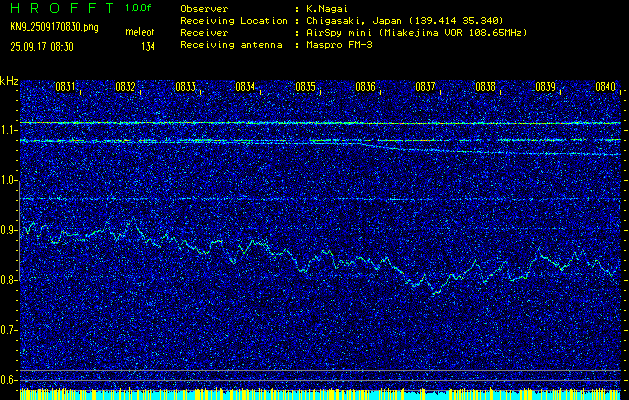Click the 'Receiver' field label
This screenshot has width=629, height=400.
click(x=204, y=33)
